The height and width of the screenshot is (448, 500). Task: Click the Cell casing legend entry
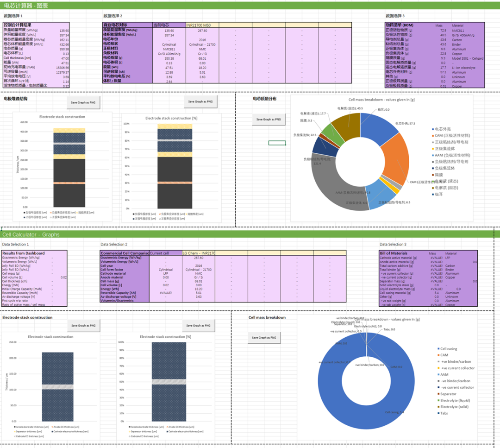[447, 349]
